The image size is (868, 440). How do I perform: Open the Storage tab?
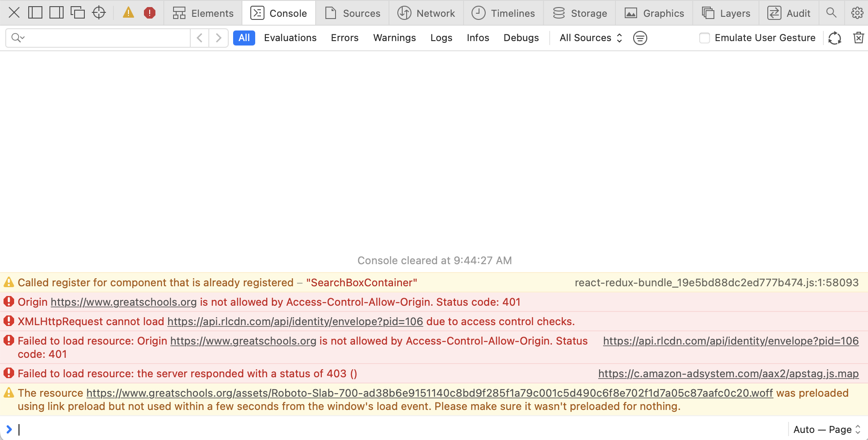click(580, 13)
